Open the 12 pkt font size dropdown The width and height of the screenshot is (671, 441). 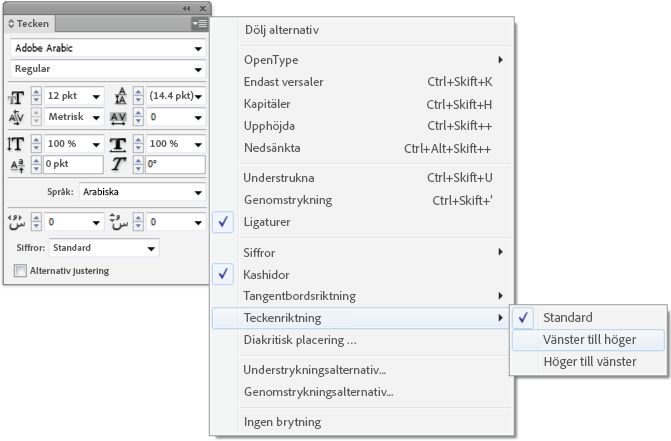point(96,96)
